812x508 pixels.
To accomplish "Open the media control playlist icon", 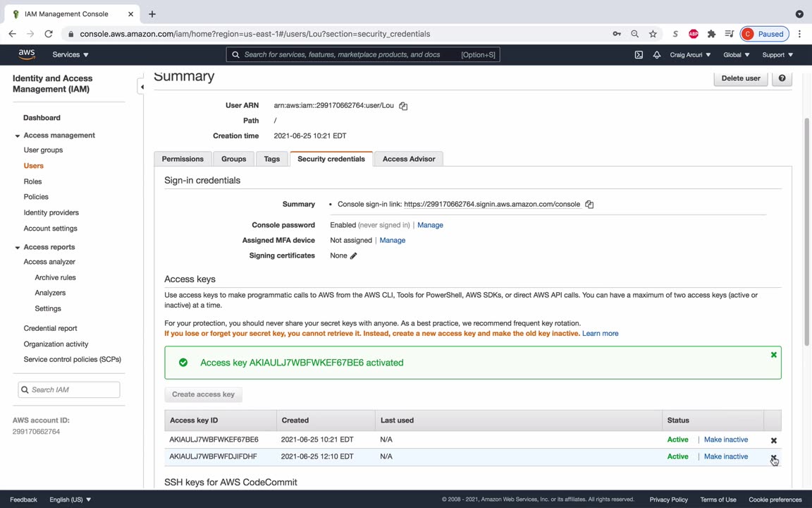I will [729, 34].
